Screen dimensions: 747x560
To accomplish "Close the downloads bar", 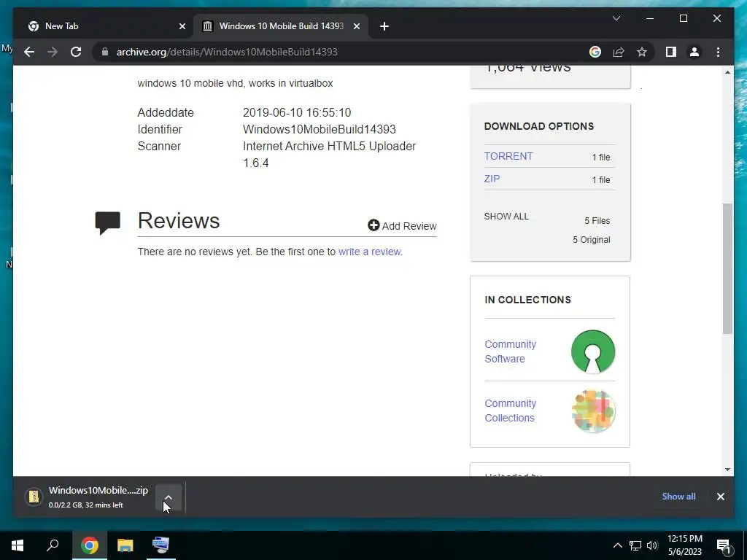I will click(720, 497).
